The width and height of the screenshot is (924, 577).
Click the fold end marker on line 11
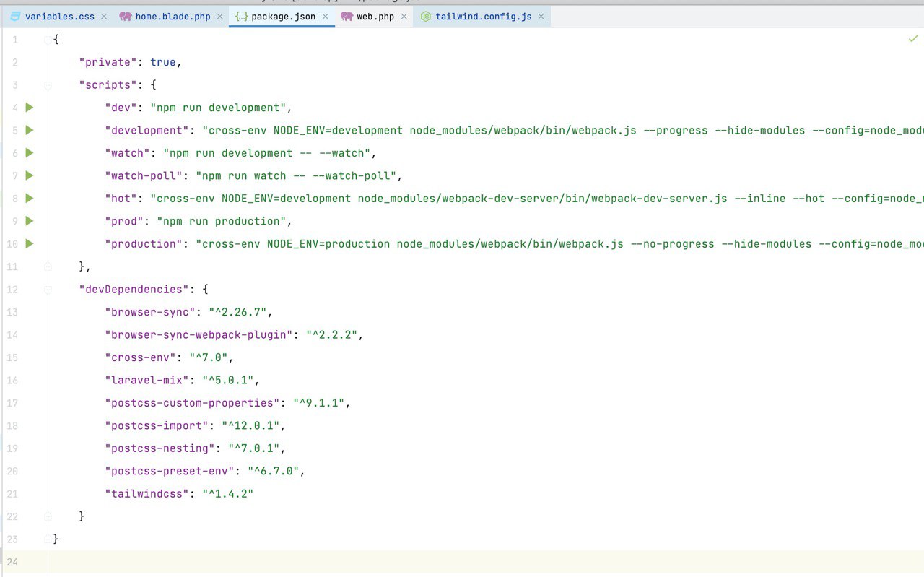(48, 266)
